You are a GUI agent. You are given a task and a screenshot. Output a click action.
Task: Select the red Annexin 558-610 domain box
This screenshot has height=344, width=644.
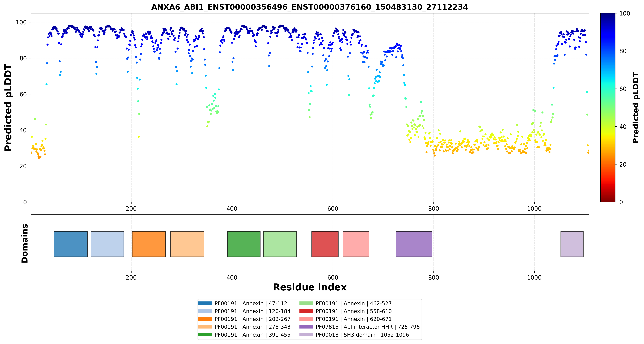325,244
